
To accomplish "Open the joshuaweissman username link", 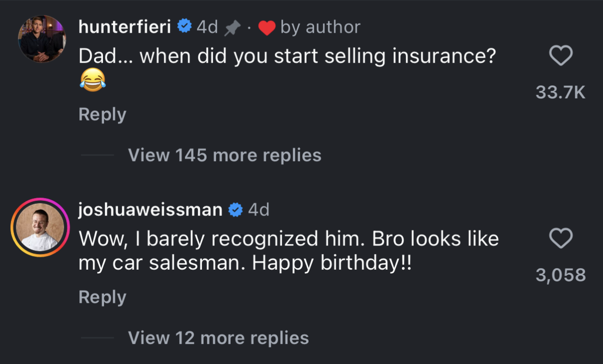I will click(x=150, y=210).
